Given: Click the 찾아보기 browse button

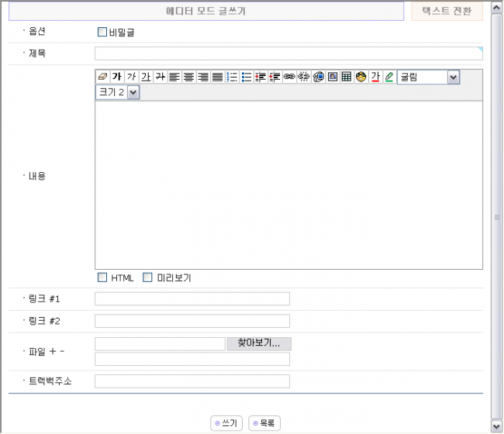Looking at the screenshot, I should [258, 343].
